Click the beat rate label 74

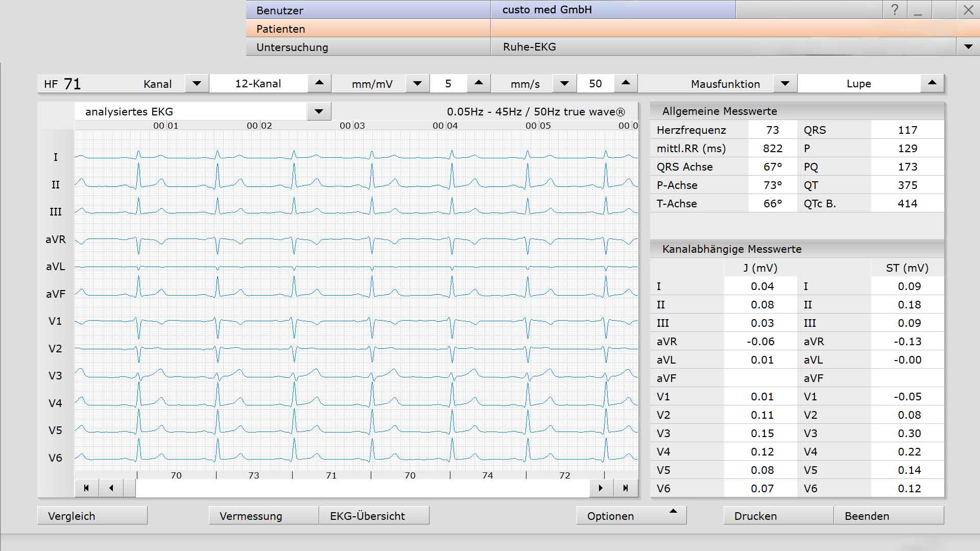487,475
